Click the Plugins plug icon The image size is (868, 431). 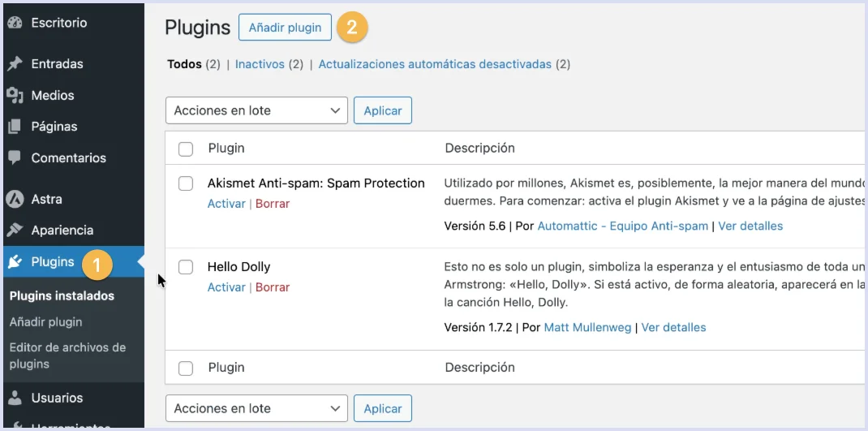15,262
